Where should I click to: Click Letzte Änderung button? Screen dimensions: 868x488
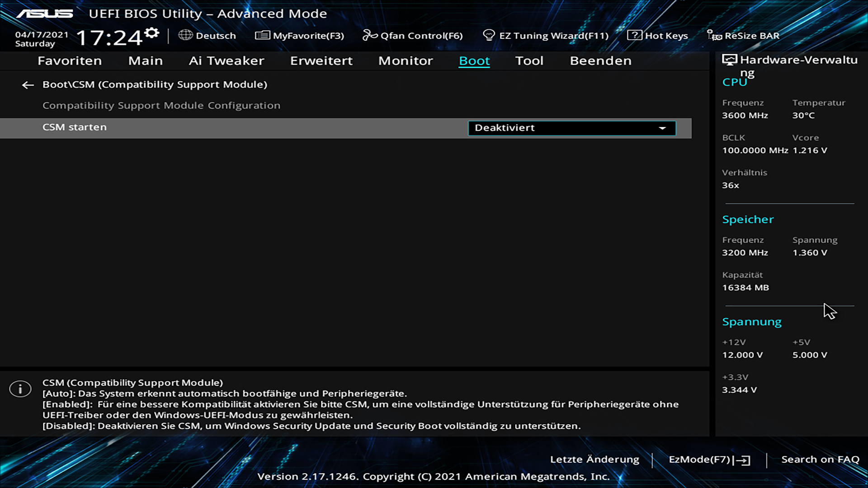tap(594, 460)
